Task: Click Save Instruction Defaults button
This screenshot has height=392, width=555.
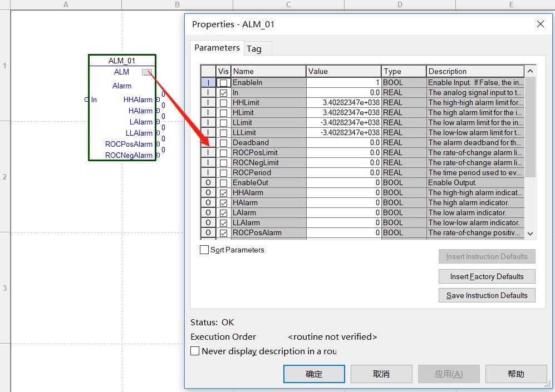Action: 487,295
